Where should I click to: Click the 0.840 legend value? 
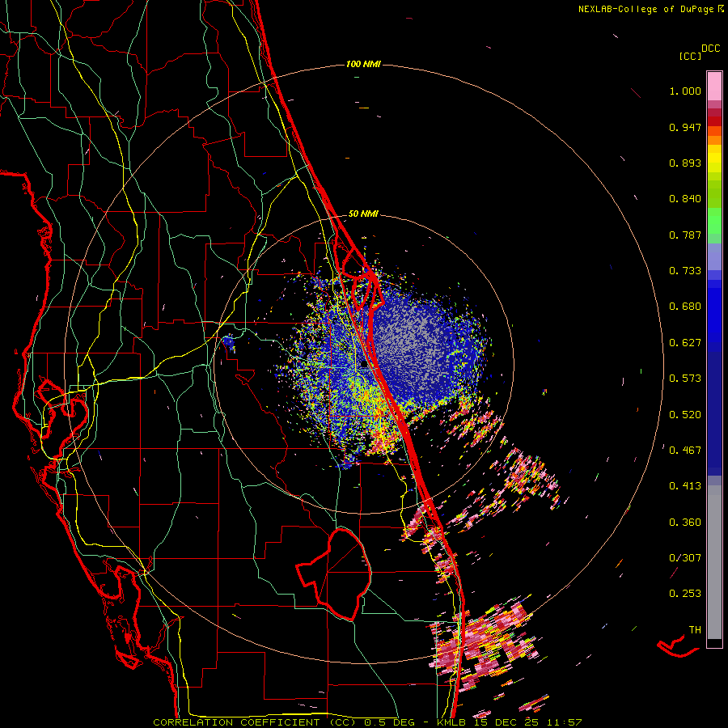pos(685,199)
